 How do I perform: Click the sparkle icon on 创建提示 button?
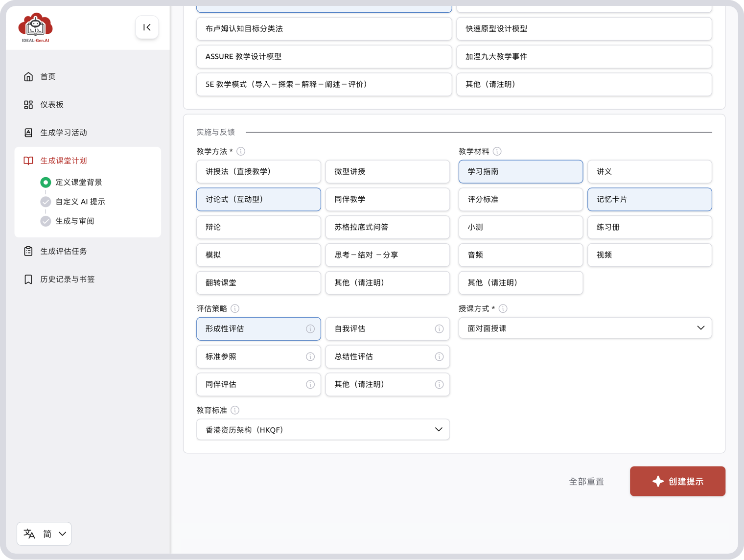tap(658, 481)
